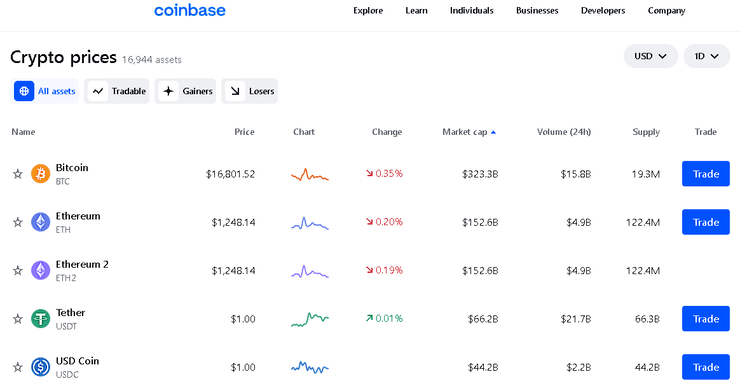Click the $323.3B market cap value
Screen dimensions: 740x388
(x=480, y=174)
